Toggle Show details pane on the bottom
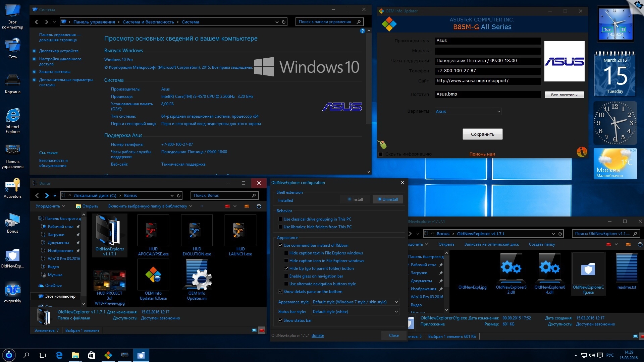 coord(281,292)
